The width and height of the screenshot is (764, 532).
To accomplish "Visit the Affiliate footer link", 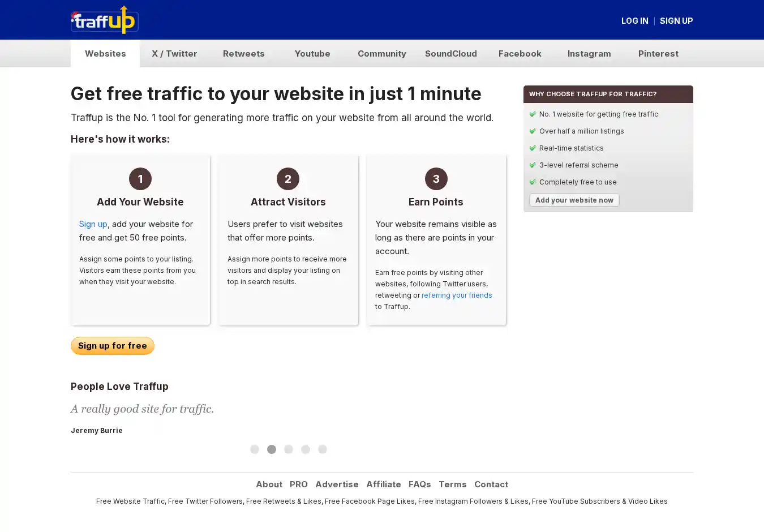I will pos(383,484).
